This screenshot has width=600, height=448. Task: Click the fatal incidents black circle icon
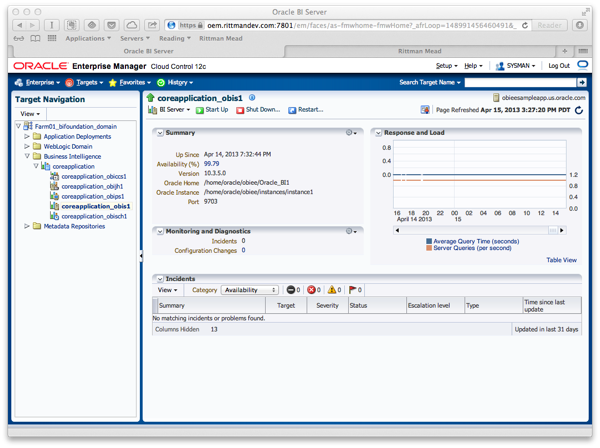pos(291,290)
